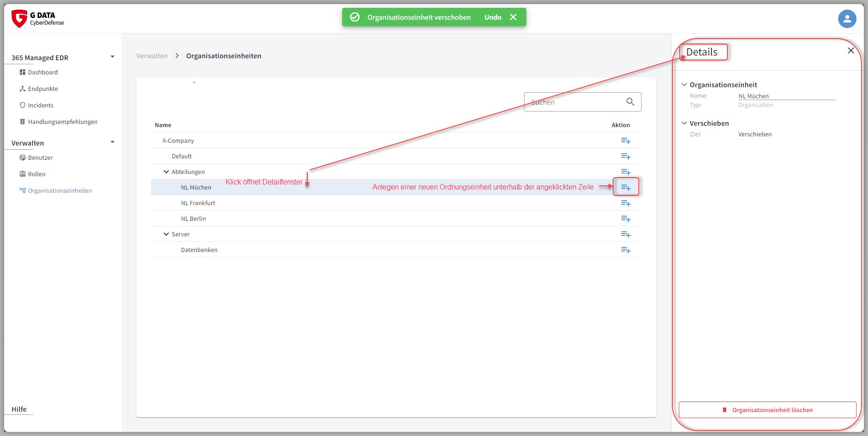The image size is (868, 436).
Task: Click the Server row label
Action: [180, 234]
